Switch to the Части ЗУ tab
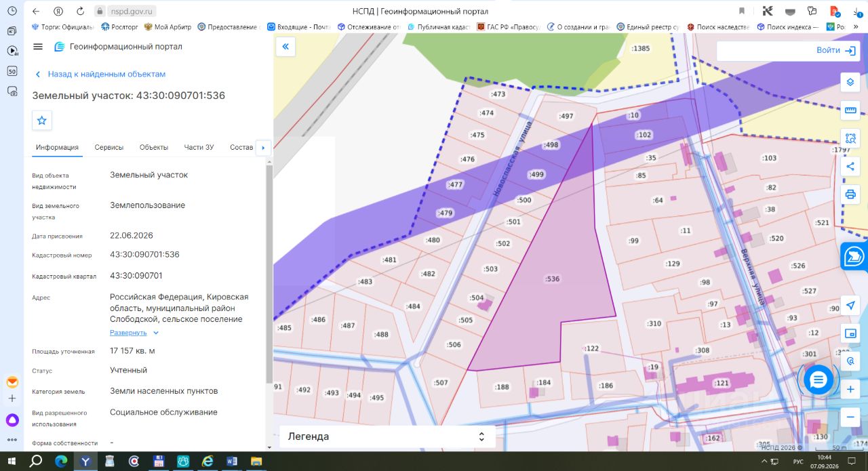868x471 pixels. 199,147
